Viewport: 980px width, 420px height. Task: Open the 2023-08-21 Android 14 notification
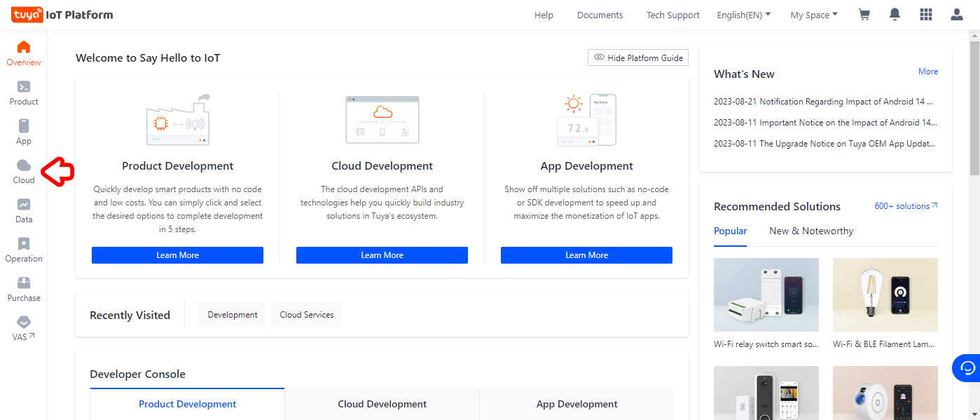824,102
